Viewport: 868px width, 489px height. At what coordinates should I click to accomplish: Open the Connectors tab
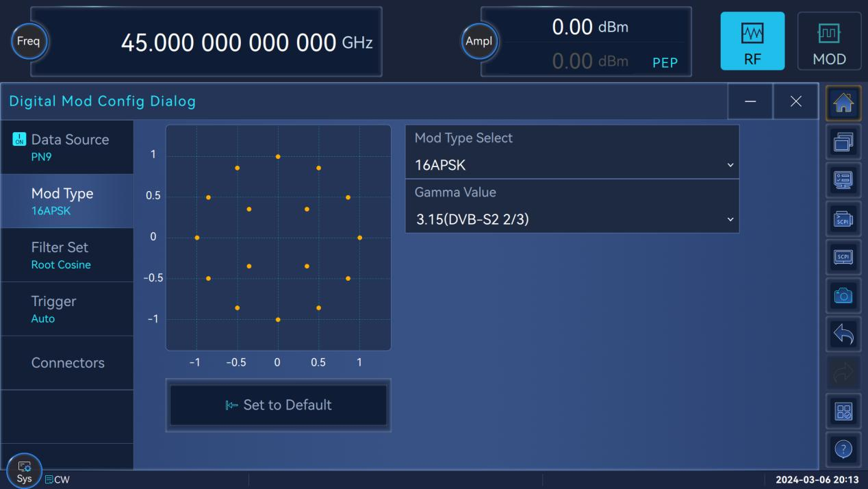pyautogui.click(x=66, y=363)
